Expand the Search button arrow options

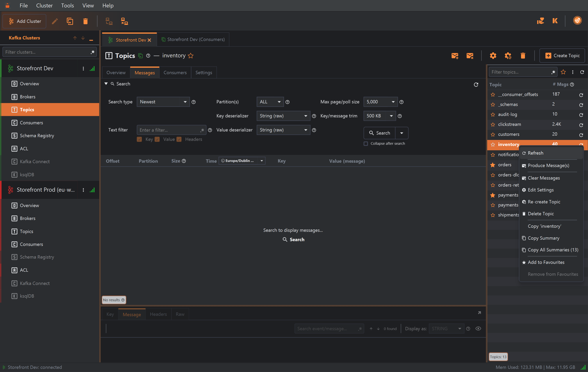click(402, 133)
